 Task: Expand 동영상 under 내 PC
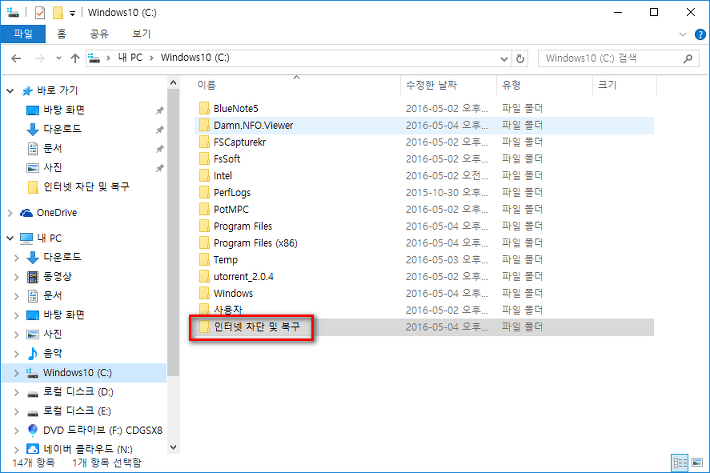[x=16, y=277]
